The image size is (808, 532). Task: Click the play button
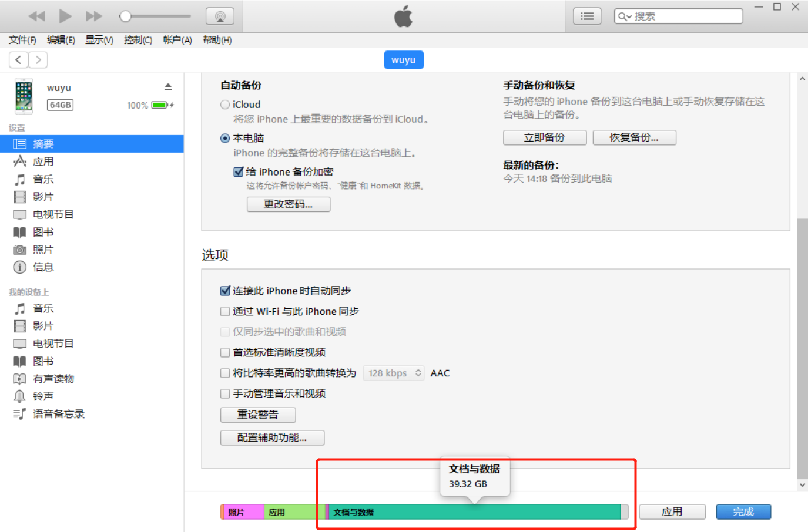[x=65, y=16]
